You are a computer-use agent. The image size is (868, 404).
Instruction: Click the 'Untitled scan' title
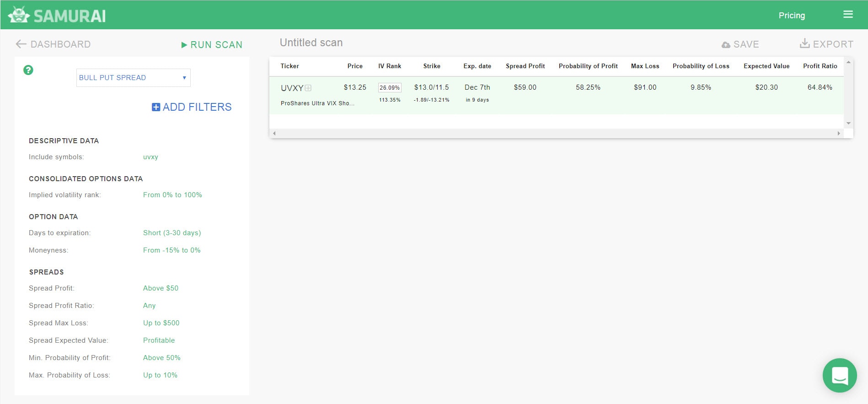pyautogui.click(x=311, y=43)
